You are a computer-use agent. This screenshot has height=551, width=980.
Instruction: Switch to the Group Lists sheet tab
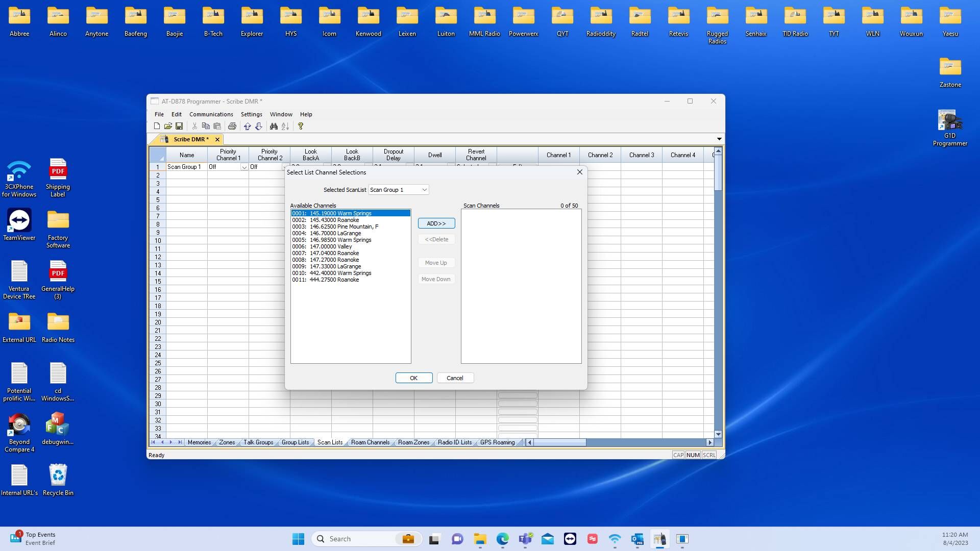295,442
